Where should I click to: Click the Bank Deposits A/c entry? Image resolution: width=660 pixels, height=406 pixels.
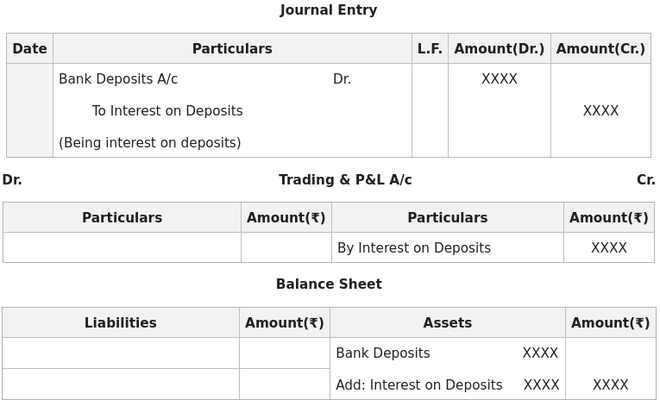[118, 79]
